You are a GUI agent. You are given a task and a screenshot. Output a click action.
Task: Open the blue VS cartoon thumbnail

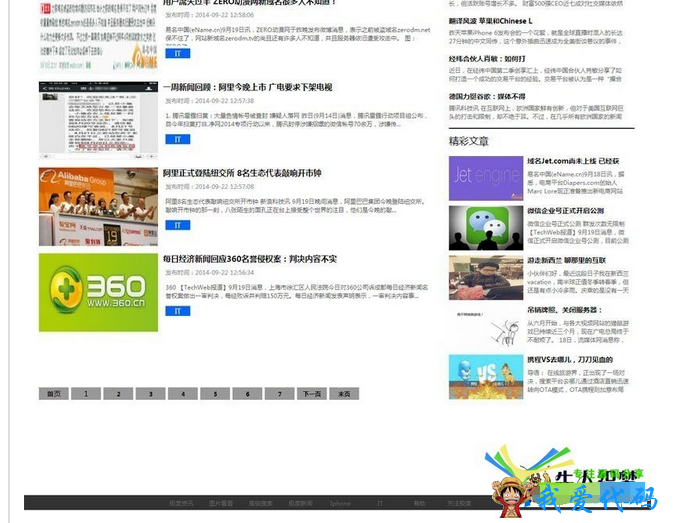coord(486,377)
